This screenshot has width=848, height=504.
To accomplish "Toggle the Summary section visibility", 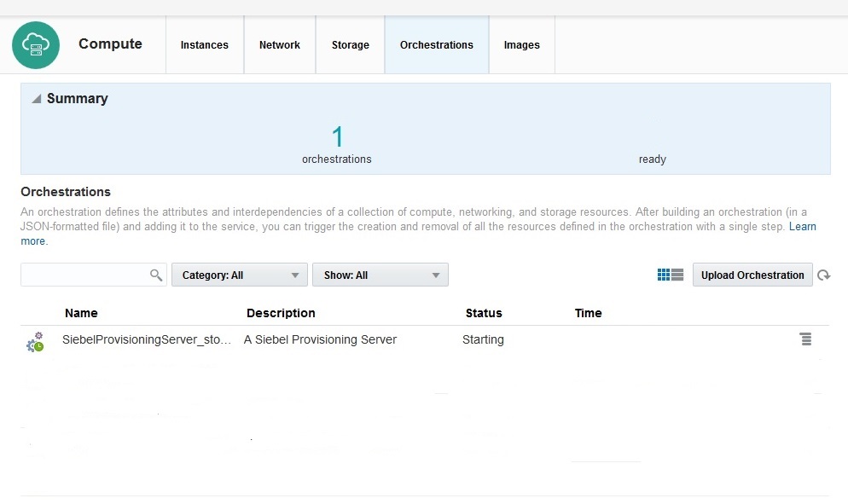I will [37, 98].
